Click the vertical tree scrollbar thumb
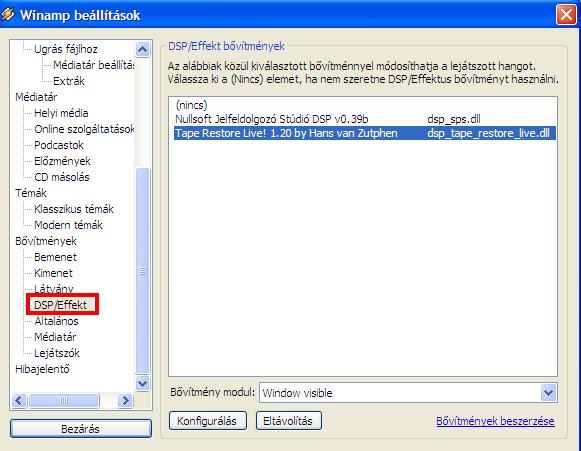The height and width of the screenshot is (451, 581). coord(143,271)
